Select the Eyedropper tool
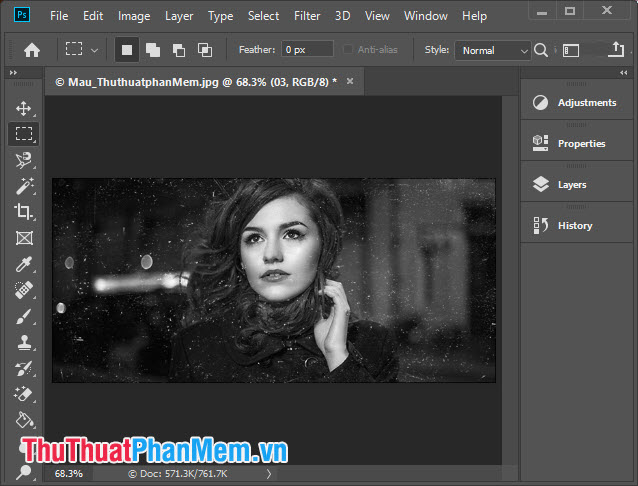638x486 pixels. click(x=24, y=264)
